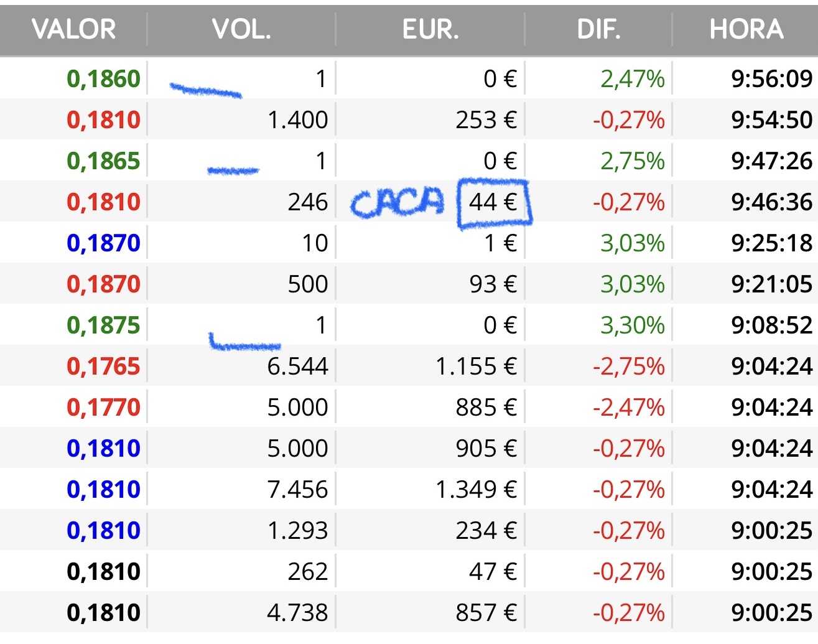Open the trade at 9:54:50
The height and width of the screenshot is (644, 818).
[409, 119]
